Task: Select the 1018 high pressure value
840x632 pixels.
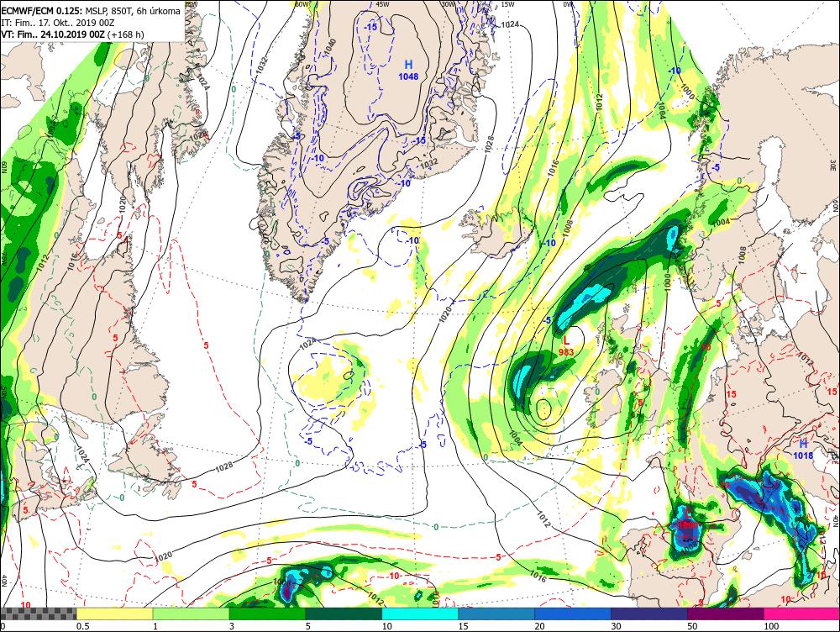Action: coord(803,456)
